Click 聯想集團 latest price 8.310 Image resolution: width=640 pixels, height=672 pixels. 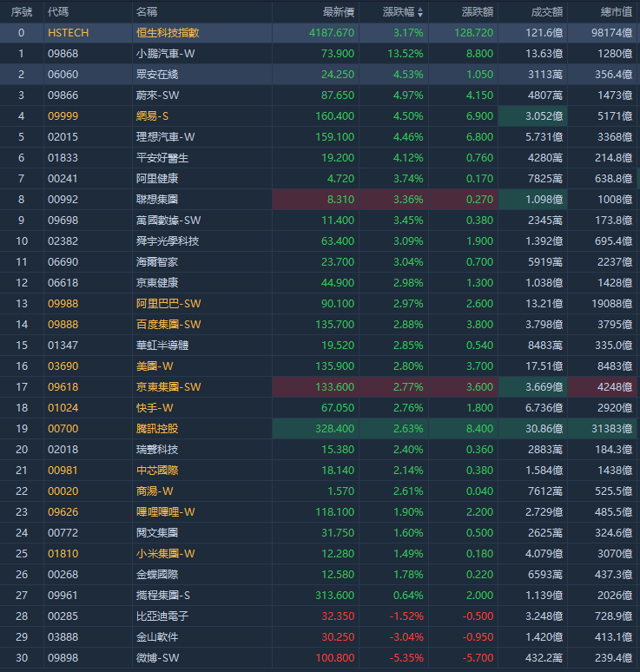click(x=340, y=200)
